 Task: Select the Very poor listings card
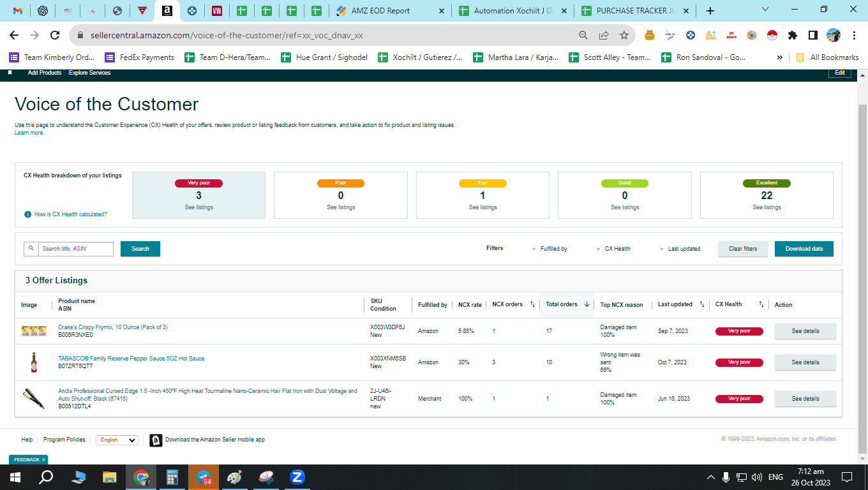pyautogui.click(x=198, y=195)
